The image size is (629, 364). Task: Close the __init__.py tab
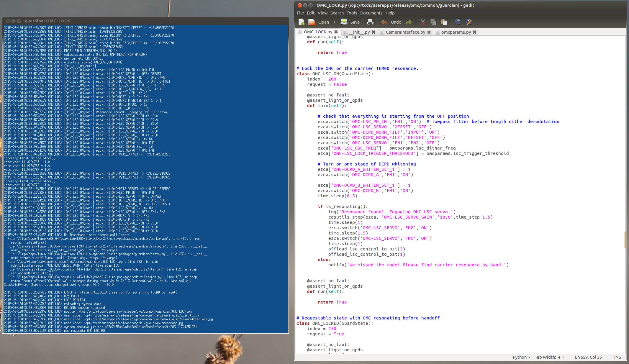[374, 32]
